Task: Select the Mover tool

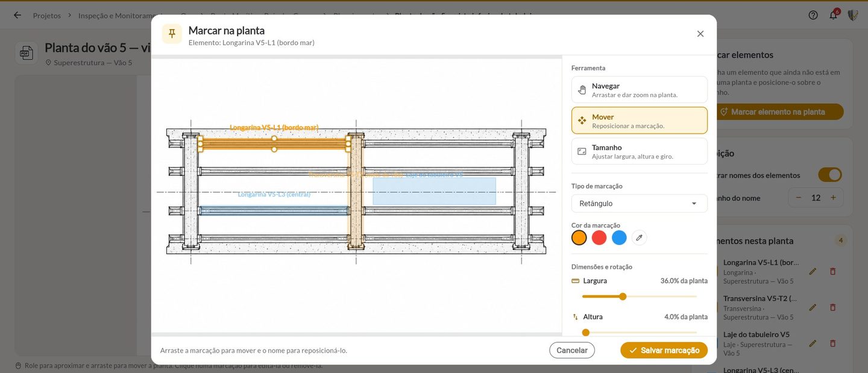Action: [x=640, y=121]
